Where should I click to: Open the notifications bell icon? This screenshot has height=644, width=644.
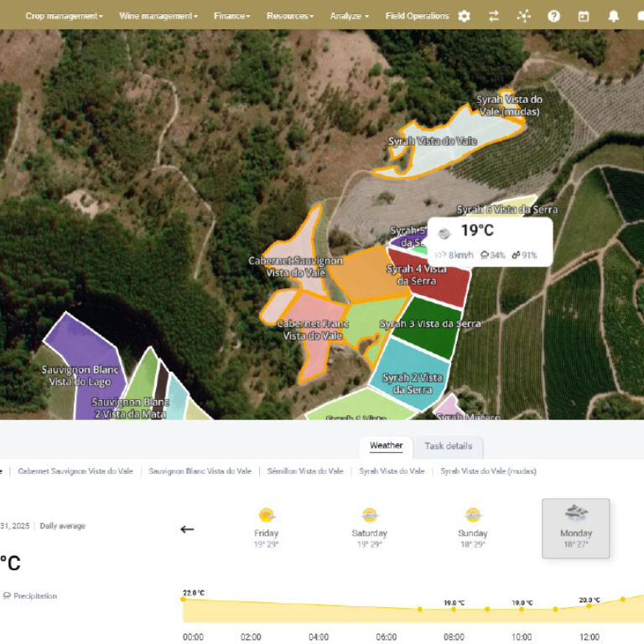click(x=614, y=16)
